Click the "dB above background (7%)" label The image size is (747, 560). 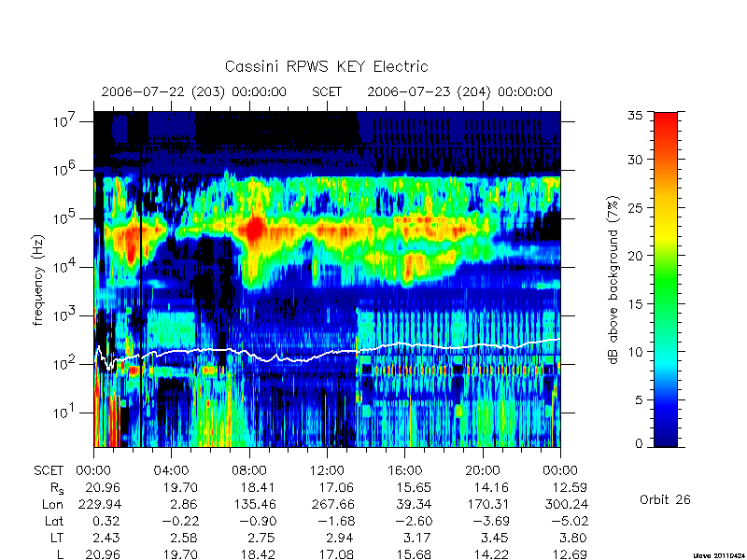point(613,280)
